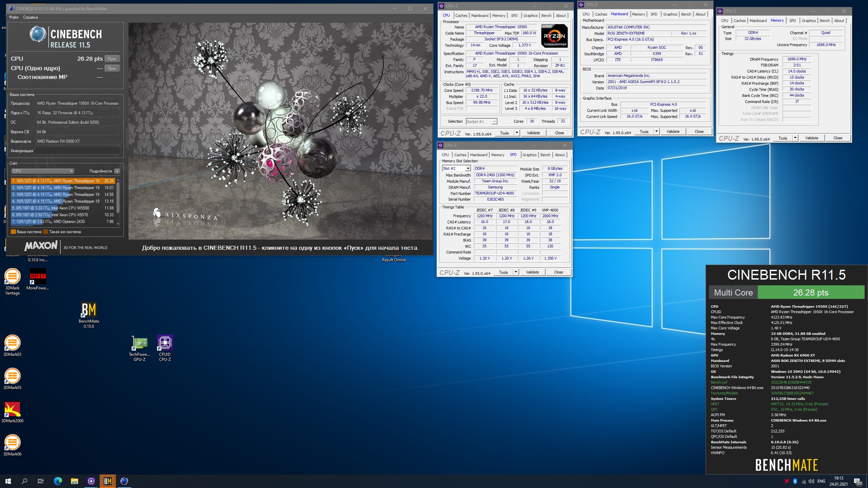The height and width of the screenshot is (488, 868).
Task: Switch to Bench tab in CPU-Z Mainboard window
Action: 686,14
